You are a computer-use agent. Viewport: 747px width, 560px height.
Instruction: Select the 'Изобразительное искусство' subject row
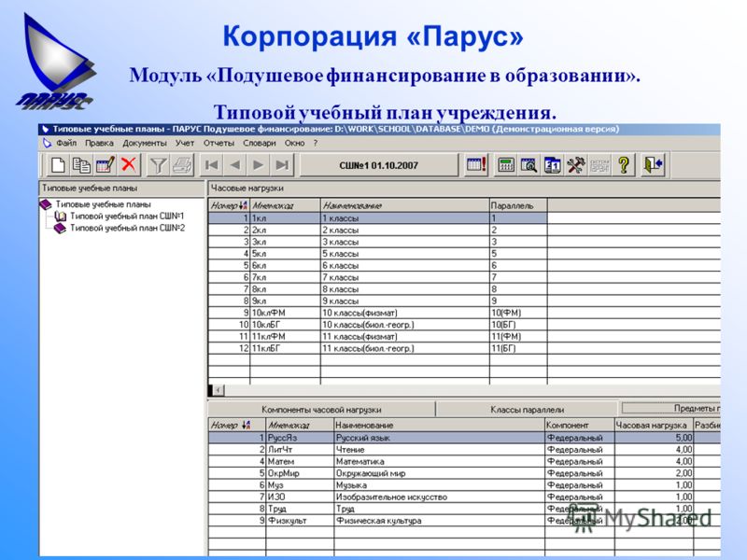(464, 497)
